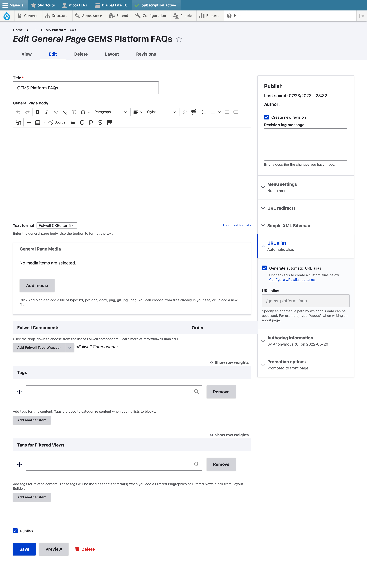Image resolution: width=367 pixels, height=588 pixels.
Task: Click the superscript toolbar icon
Action: (x=56, y=112)
